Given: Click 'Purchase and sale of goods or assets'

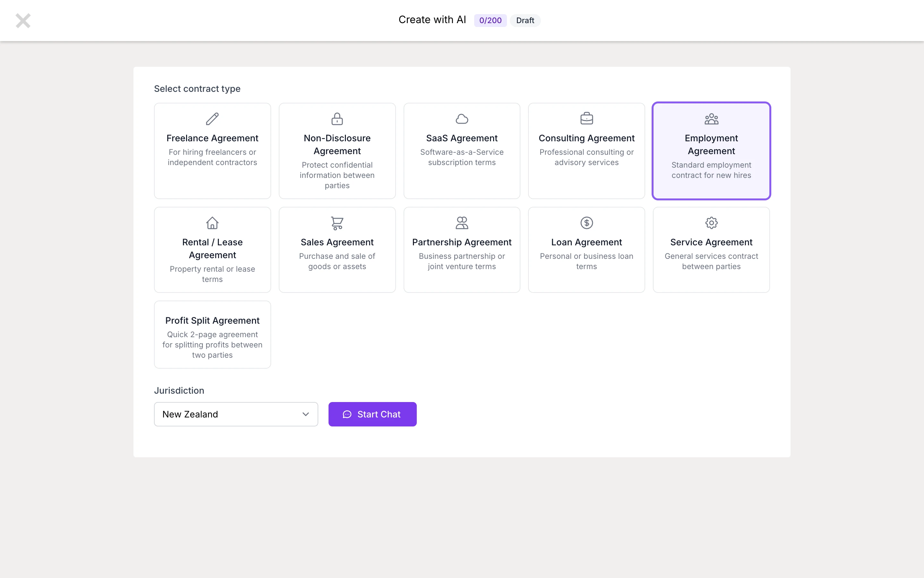Looking at the screenshot, I should click(x=337, y=261).
